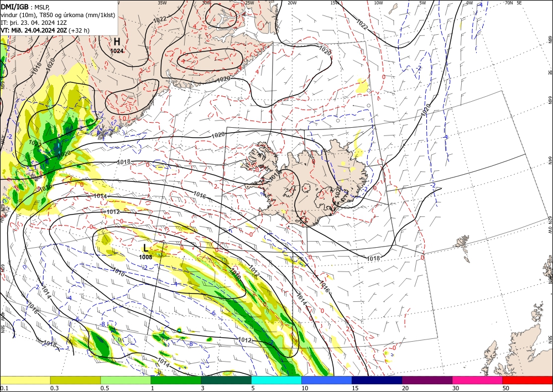Click the Faroe Islands on the map
The image size is (553, 392).
[462, 242]
